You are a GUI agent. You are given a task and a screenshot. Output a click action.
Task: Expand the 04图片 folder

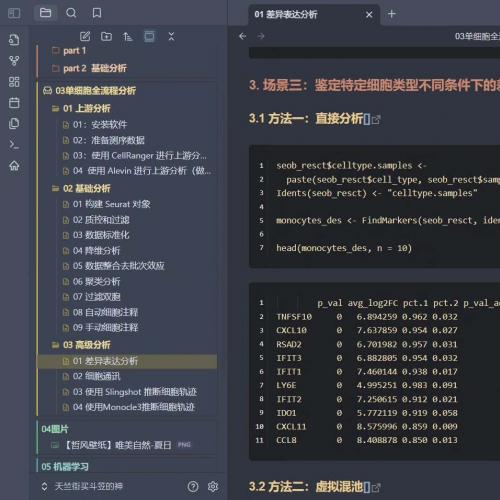pyautogui.click(x=55, y=429)
